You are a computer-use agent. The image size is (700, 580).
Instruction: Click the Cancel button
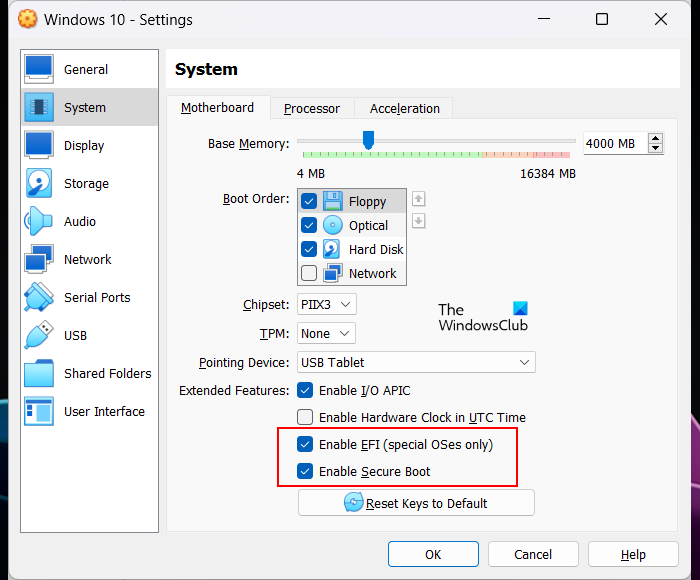click(x=533, y=554)
